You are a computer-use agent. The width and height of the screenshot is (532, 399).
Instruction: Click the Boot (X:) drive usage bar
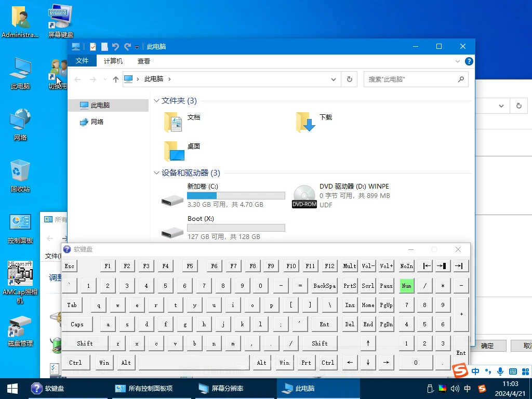[x=236, y=228]
